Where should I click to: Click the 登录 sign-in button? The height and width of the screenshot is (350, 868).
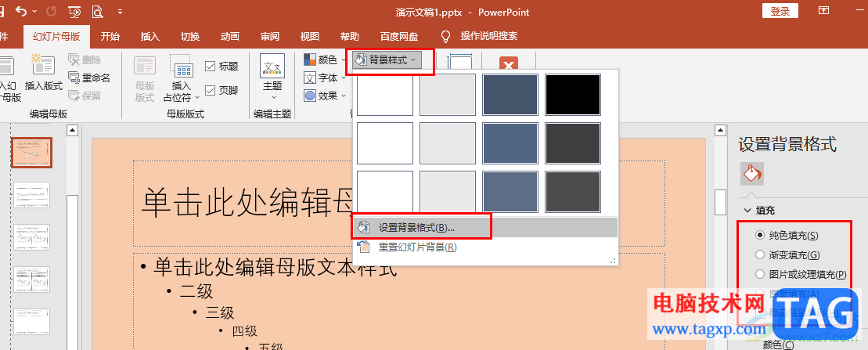[780, 11]
